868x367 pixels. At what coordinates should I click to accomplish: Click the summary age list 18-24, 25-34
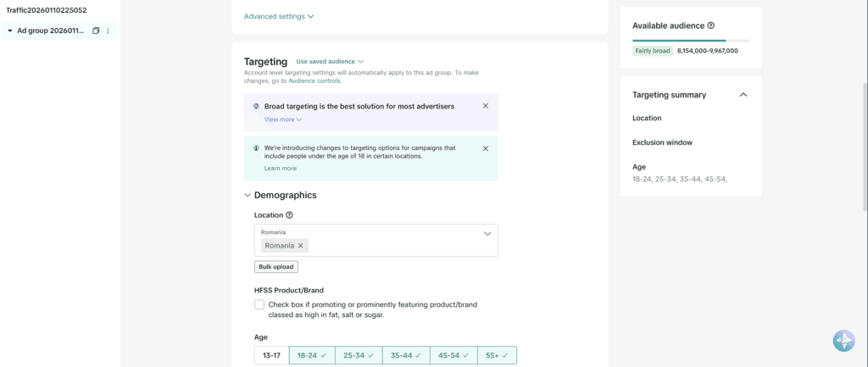click(680, 179)
